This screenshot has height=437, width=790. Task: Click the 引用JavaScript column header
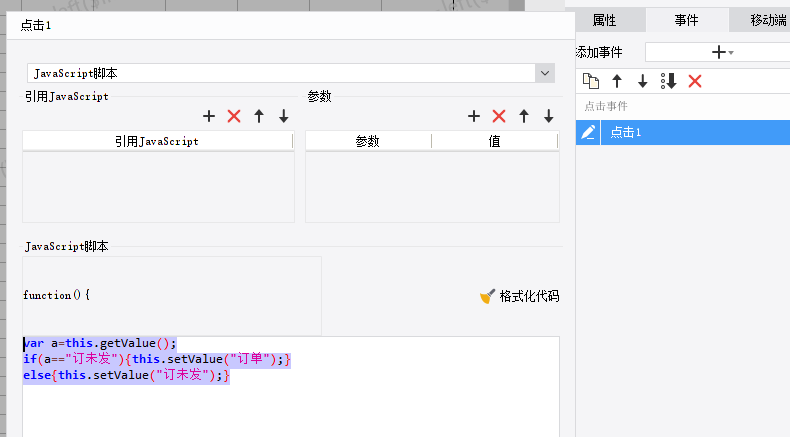[157, 141]
